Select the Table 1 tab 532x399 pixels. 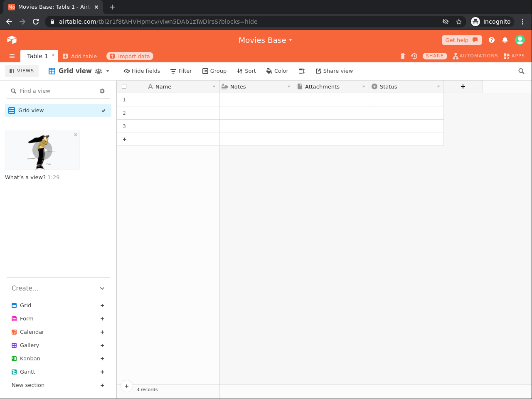(x=37, y=56)
